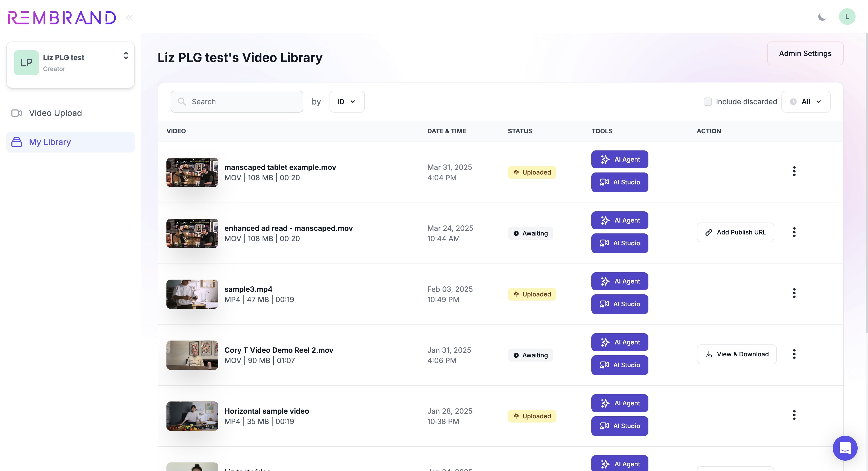Image resolution: width=868 pixels, height=471 pixels.
Task: Open the chat support bubble
Action: [x=845, y=448]
